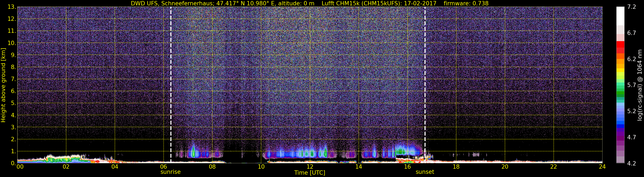Click the 'sunset' label below the axis
The height and width of the screenshot is (177, 644).
coord(425,172)
